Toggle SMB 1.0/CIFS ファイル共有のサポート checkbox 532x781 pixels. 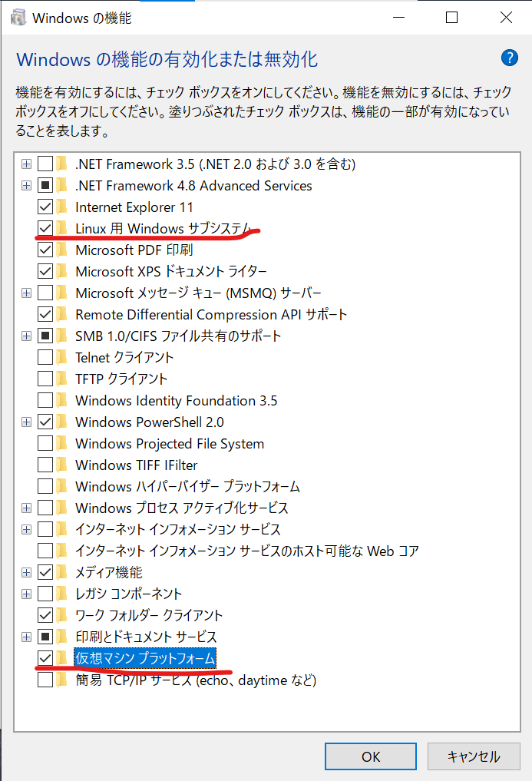pyautogui.click(x=45, y=336)
